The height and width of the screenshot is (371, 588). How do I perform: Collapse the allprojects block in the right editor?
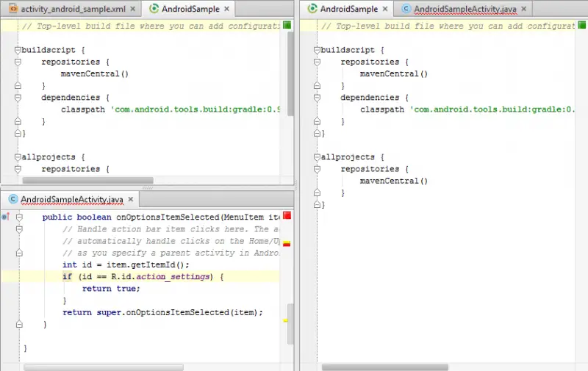[x=318, y=157]
